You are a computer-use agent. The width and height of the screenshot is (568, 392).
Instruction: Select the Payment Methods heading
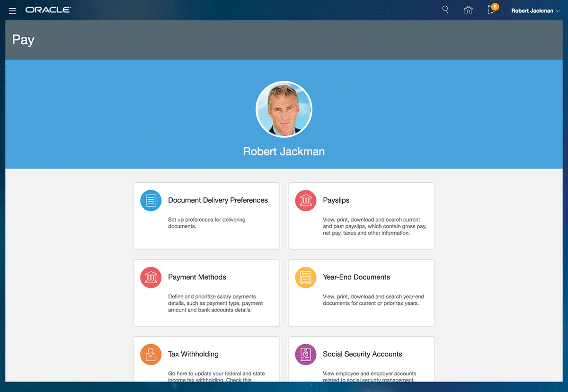coord(197,277)
